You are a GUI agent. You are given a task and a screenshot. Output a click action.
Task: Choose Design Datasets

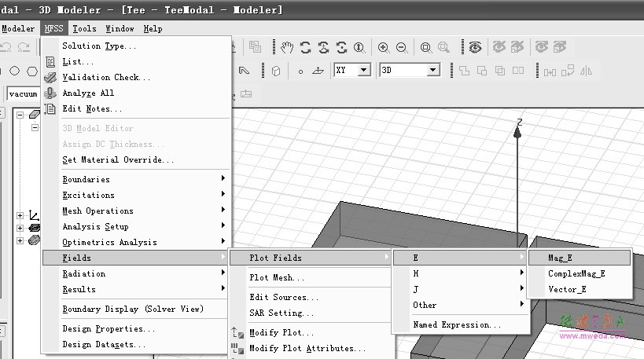[135, 344]
